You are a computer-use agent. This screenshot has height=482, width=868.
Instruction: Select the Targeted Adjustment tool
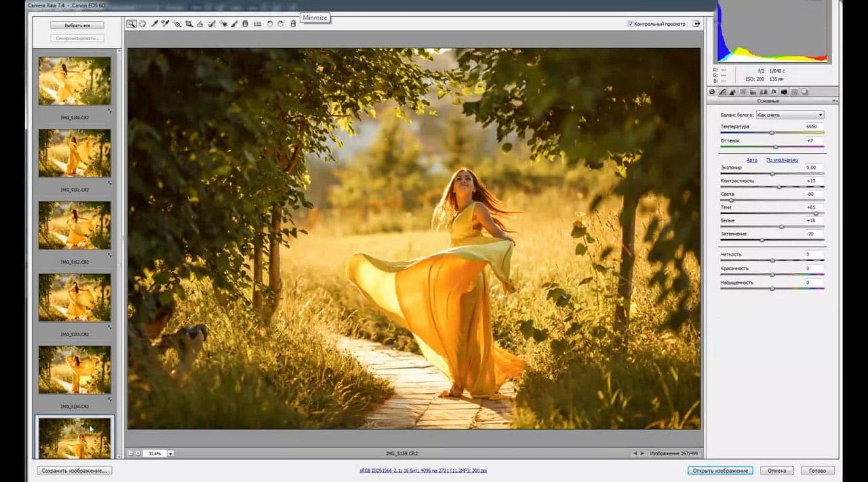[176, 24]
